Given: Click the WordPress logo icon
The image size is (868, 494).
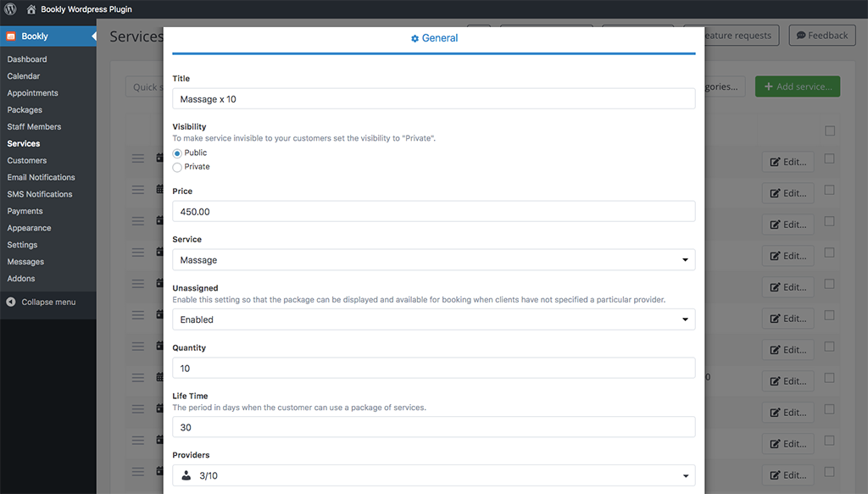Looking at the screenshot, I should coord(10,8).
